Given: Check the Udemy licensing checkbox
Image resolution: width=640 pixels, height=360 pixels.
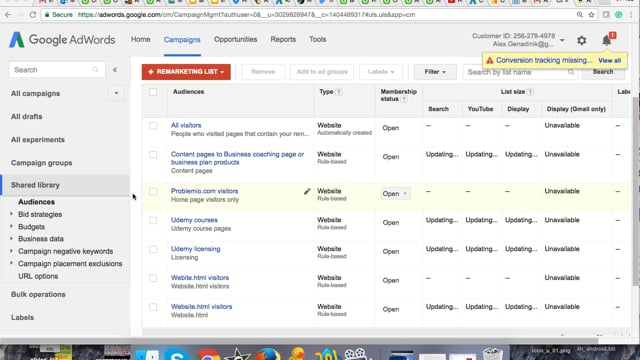Looking at the screenshot, I should [x=153, y=249].
